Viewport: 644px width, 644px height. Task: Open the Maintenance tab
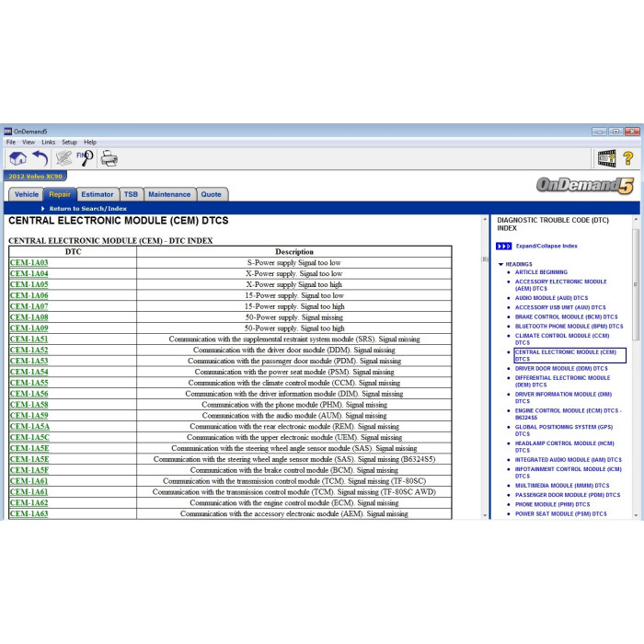point(169,194)
